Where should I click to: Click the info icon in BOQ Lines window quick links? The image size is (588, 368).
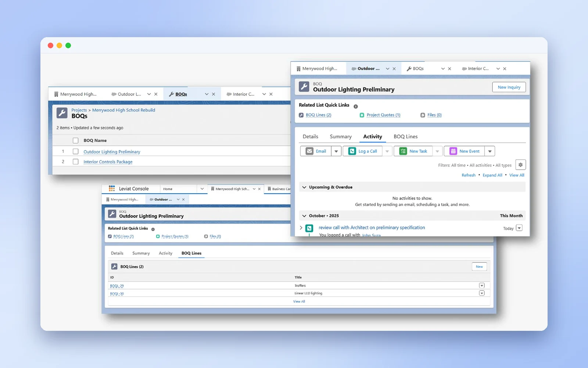click(x=153, y=229)
